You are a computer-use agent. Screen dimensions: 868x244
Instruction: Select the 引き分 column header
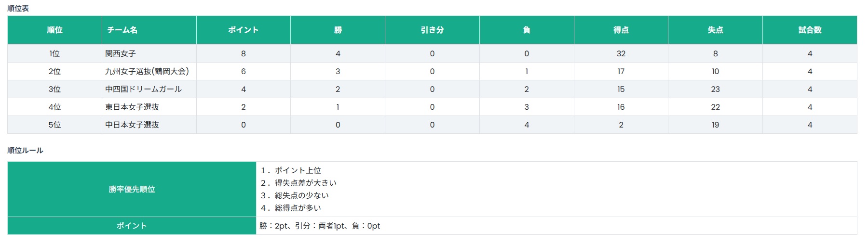tap(432, 30)
